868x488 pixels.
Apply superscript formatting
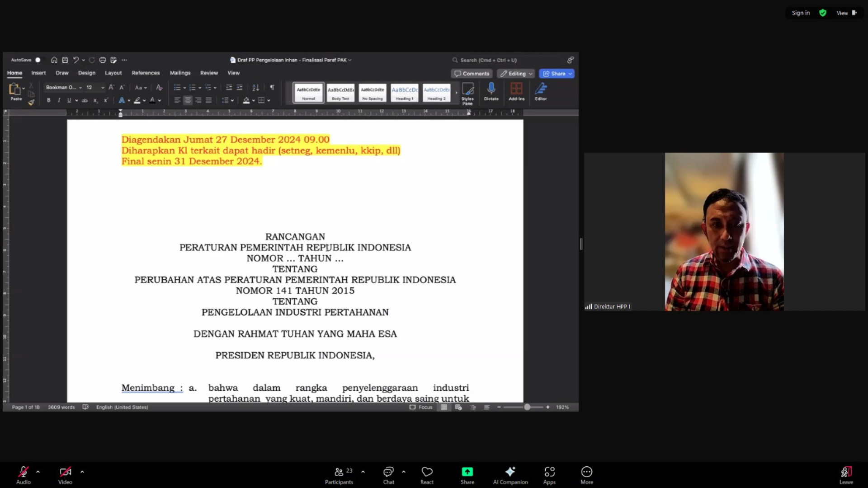(x=106, y=100)
